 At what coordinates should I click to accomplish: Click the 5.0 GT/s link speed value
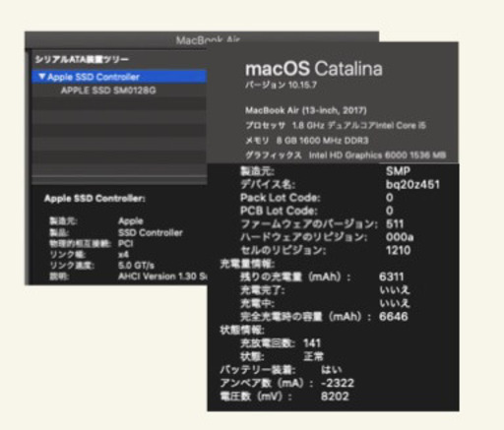click(136, 265)
